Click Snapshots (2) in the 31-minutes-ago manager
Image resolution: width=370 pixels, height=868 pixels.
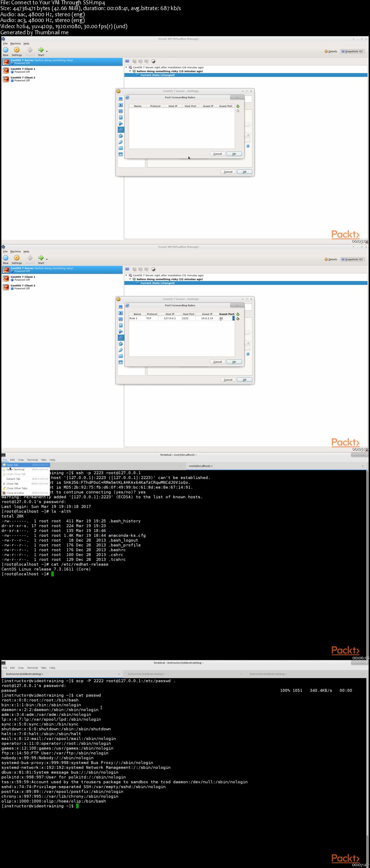[352, 259]
